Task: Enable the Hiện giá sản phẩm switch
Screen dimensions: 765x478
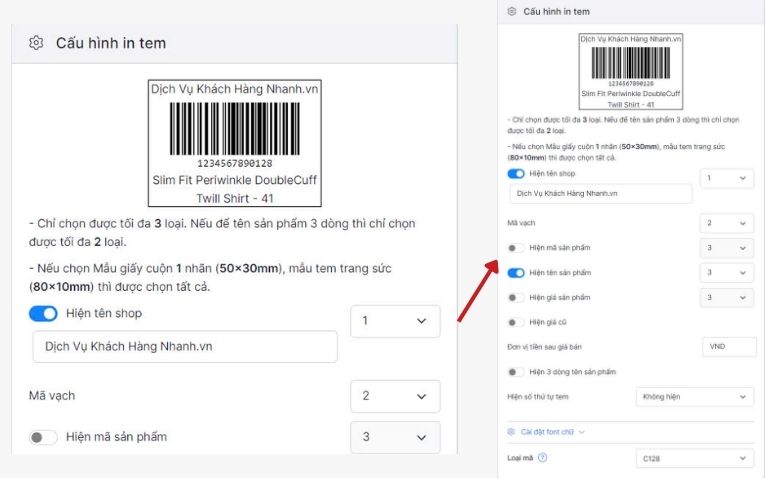Action: (x=516, y=298)
